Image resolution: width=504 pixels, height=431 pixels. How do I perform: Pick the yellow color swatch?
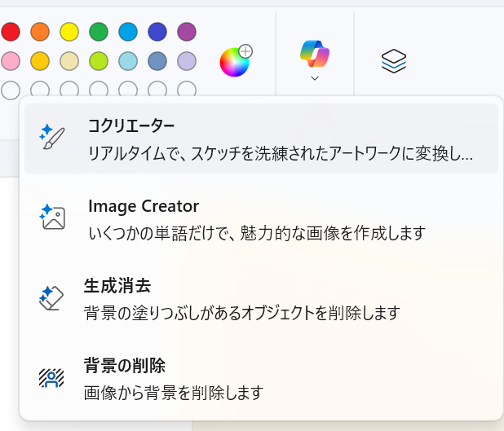coord(69,32)
